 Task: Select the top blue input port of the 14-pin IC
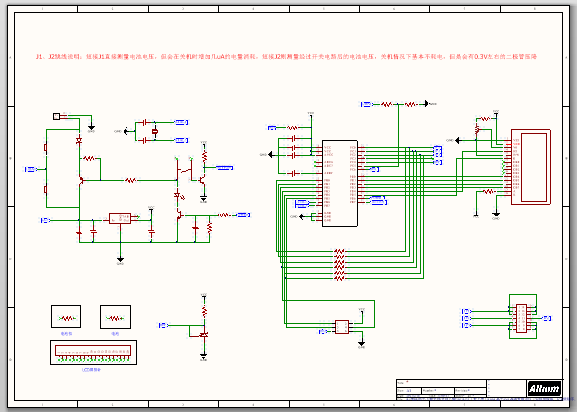467,311
